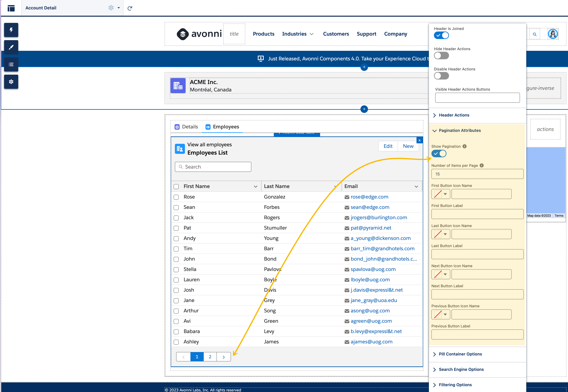Click the gear settings sidebar icon
This screenshot has height=392, width=568.
11,82
